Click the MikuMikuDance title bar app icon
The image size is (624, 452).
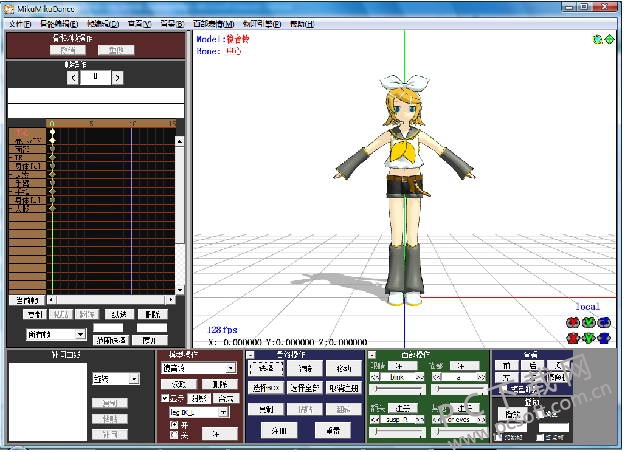9,9
